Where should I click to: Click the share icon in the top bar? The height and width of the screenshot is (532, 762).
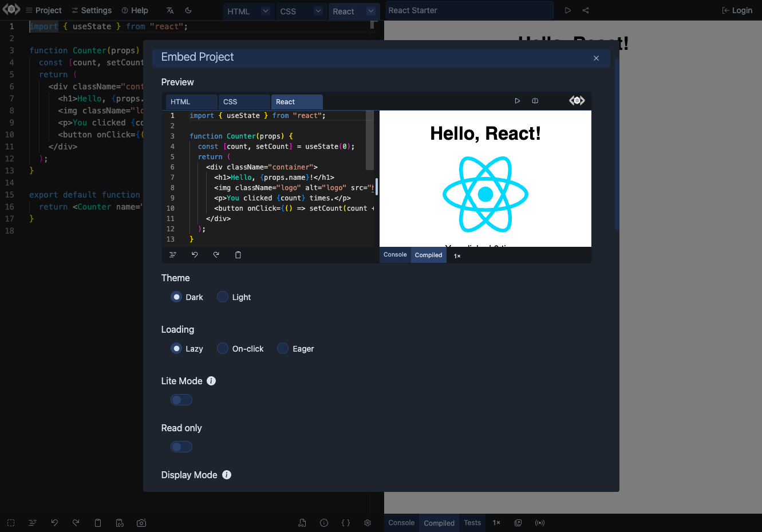tap(586, 10)
